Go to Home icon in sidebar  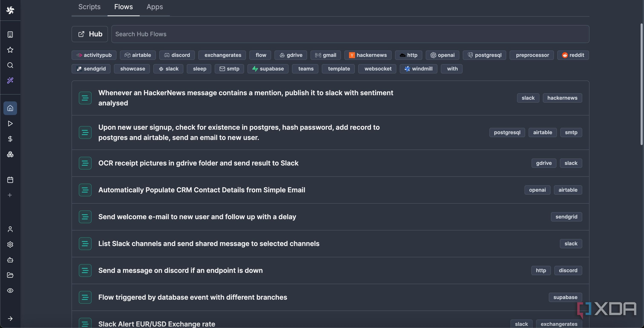[x=10, y=108]
